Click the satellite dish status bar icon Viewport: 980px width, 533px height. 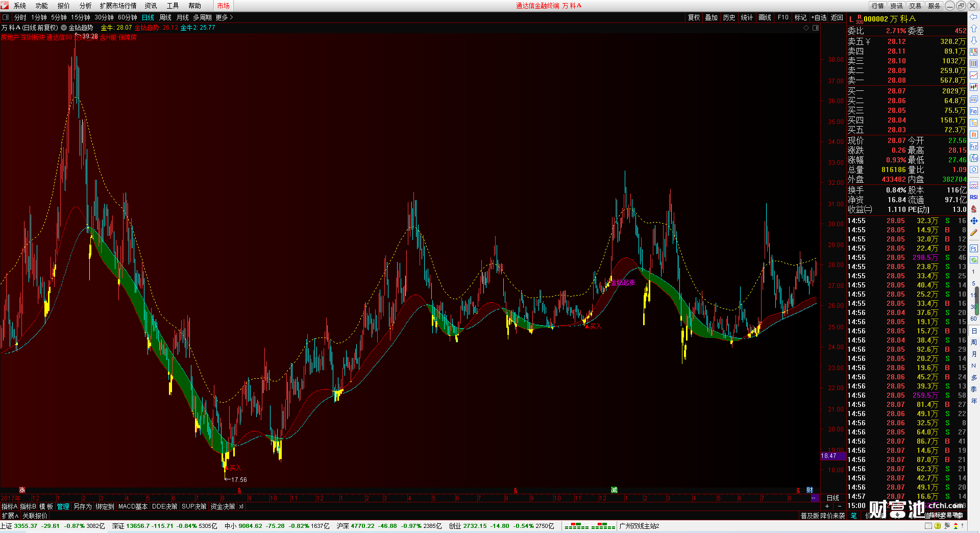click(x=947, y=526)
